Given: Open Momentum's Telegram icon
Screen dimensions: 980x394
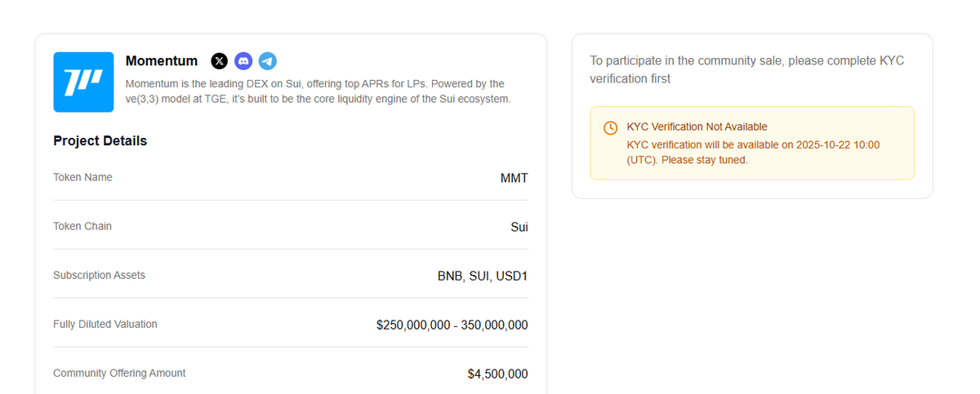Looking at the screenshot, I should click(x=267, y=61).
